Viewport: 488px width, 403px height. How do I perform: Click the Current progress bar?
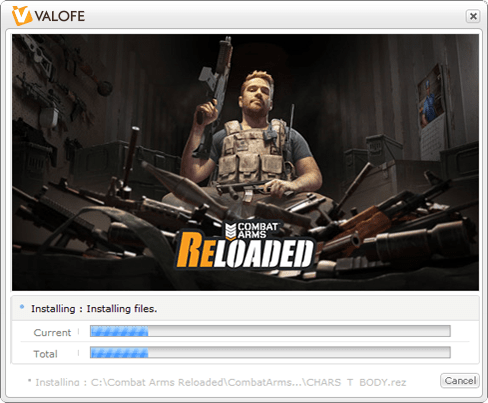270,331
